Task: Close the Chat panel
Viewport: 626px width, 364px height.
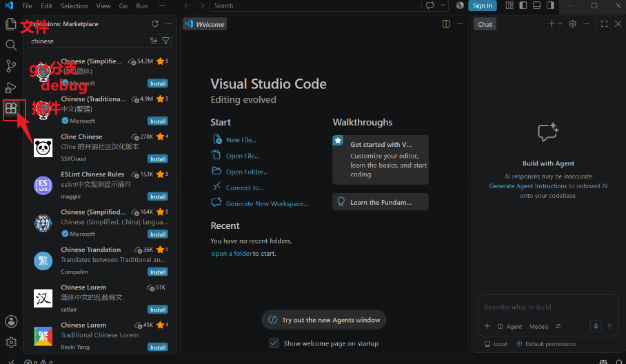Action: (x=618, y=24)
